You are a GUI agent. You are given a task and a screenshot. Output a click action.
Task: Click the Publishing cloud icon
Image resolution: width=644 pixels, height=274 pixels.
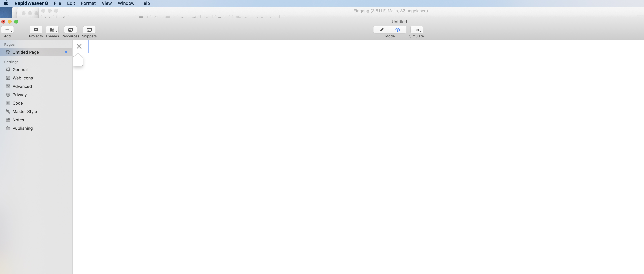pos(8,128)
